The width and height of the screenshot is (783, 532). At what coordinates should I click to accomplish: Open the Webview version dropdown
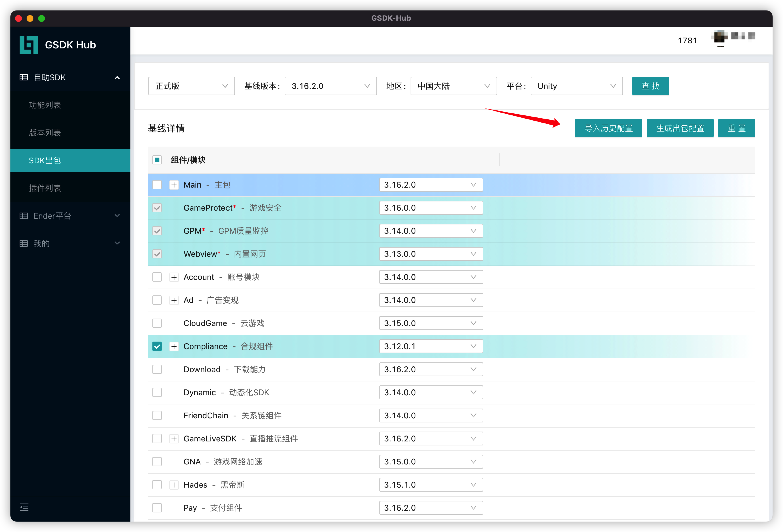point(431,254)
